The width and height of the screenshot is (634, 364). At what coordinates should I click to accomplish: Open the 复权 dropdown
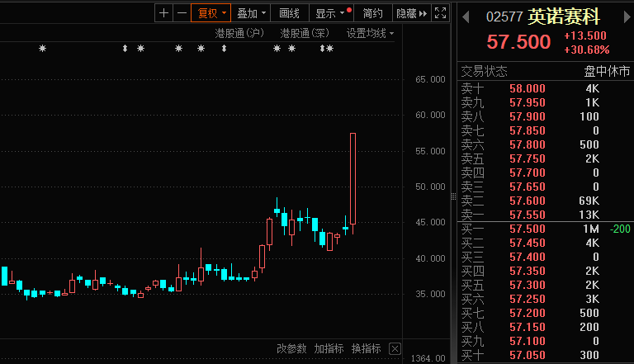tap(211, 13)
